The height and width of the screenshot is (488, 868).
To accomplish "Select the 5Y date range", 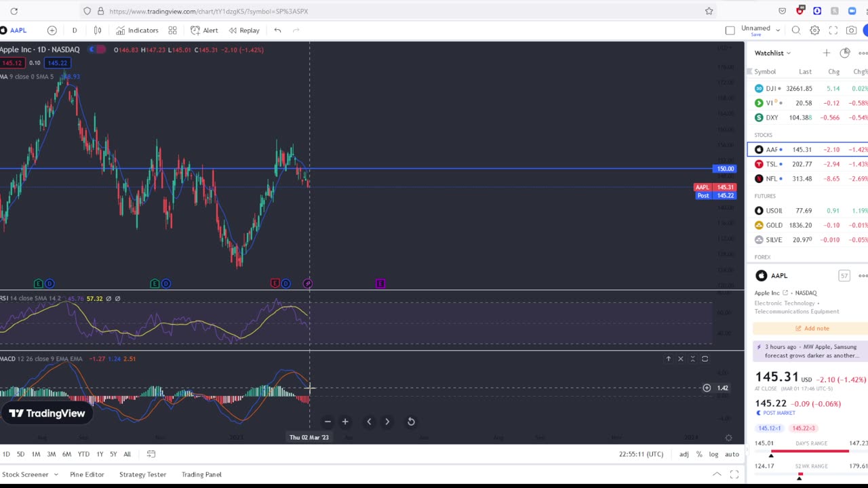I will [x=113, y=454].
